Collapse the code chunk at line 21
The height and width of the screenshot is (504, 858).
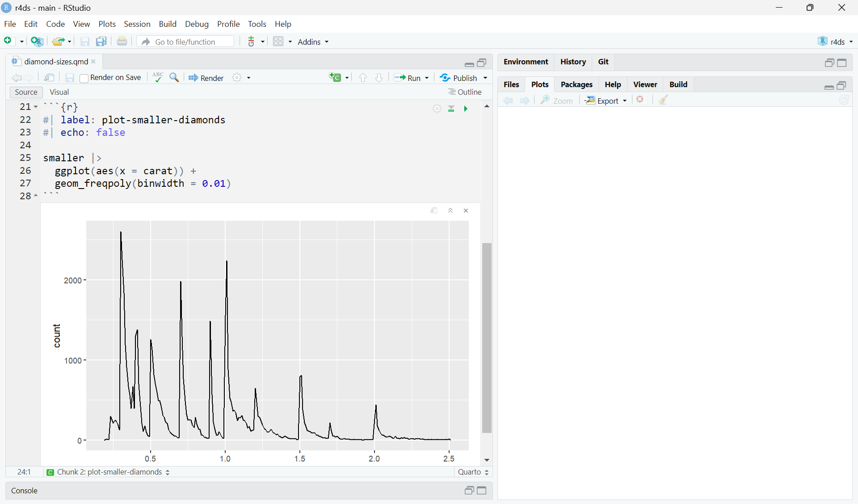(36, 107)
